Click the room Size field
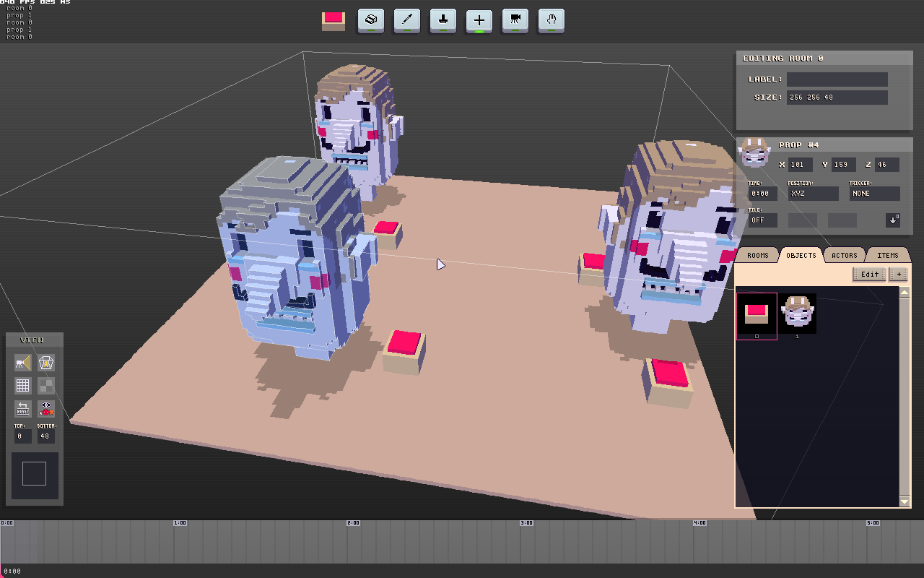This screenshot has width=924, height=578. click(837, 98)
